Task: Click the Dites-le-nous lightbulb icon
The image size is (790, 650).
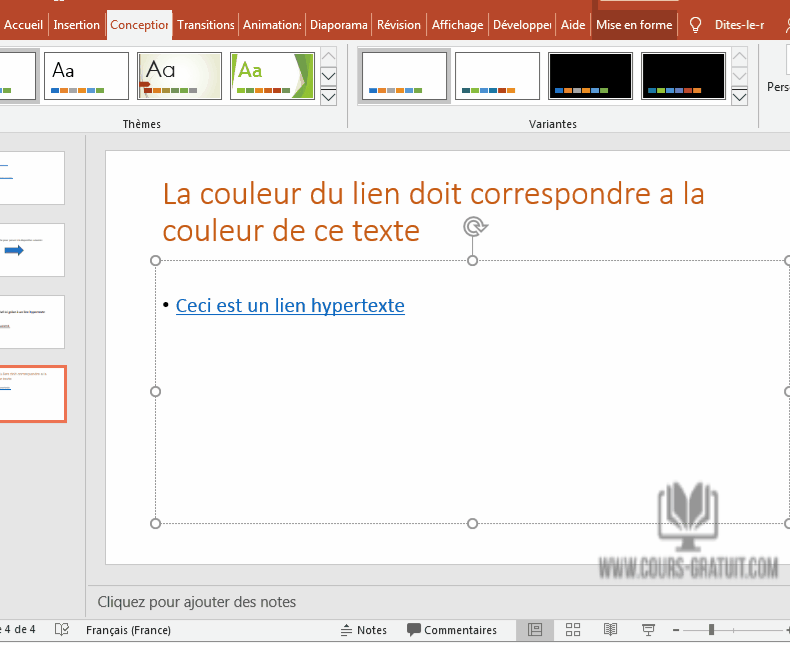Action: (x=695, y=25)
